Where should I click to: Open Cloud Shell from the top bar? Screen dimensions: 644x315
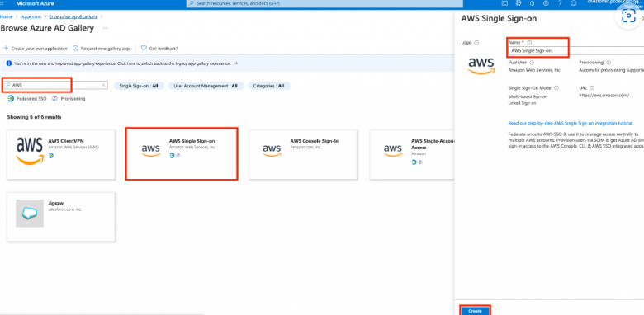[504, 3]
